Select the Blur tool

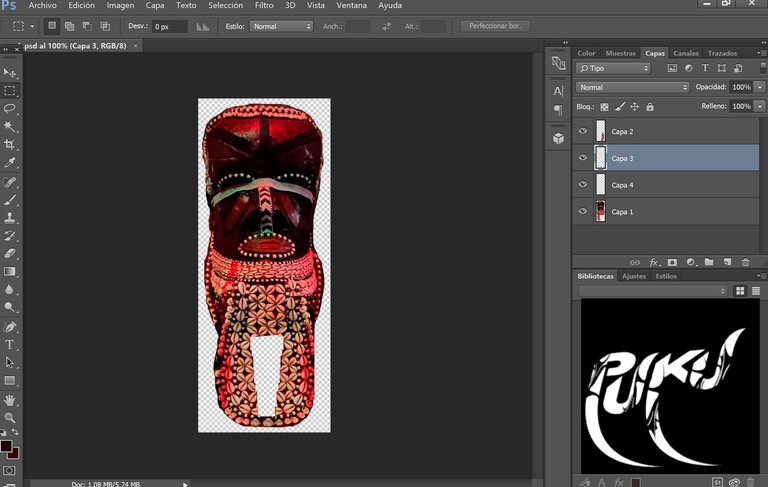click(x=9, y=289)
